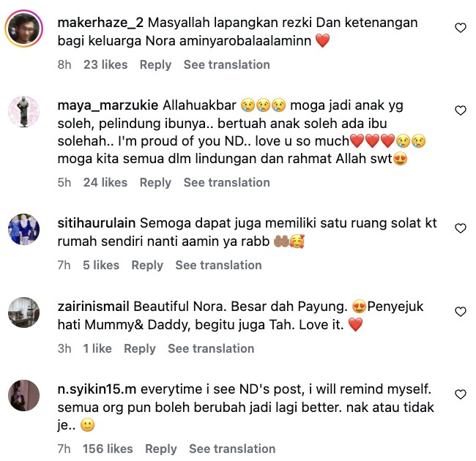The width and height of the screenshot is (476, 461).
Task: See translation of sitihaurulain's comment
Action: pyautogui.click(x=218, y=265)
